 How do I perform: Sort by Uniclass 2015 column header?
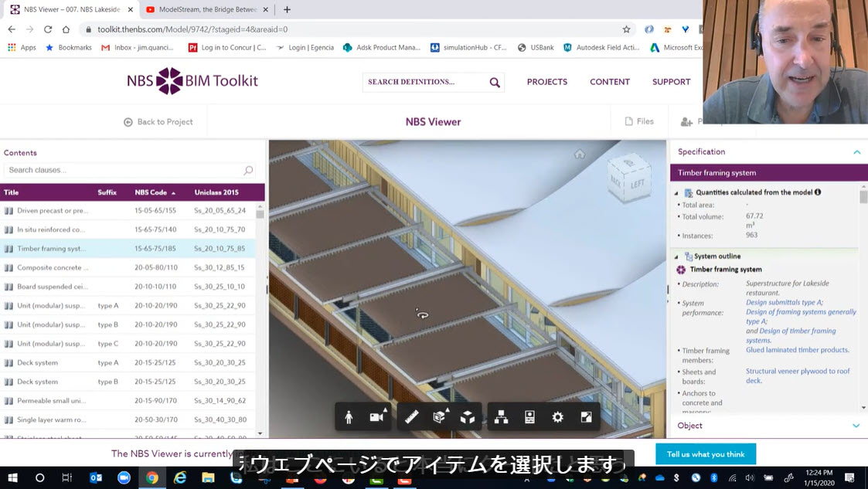coord(216,192)
